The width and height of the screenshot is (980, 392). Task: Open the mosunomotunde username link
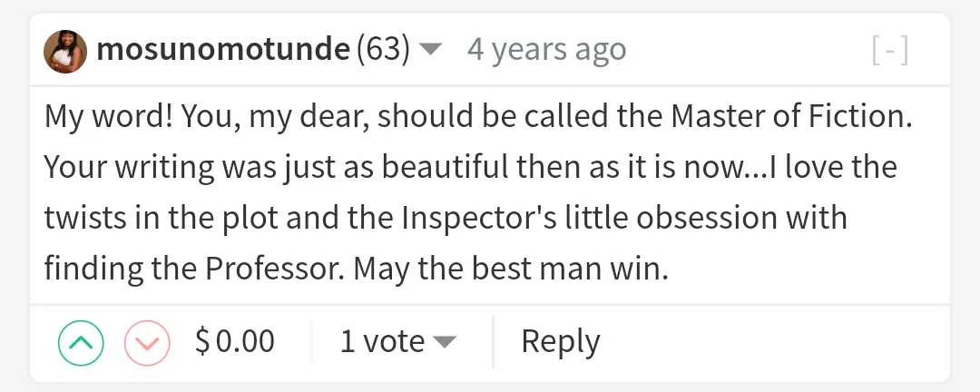222,50
